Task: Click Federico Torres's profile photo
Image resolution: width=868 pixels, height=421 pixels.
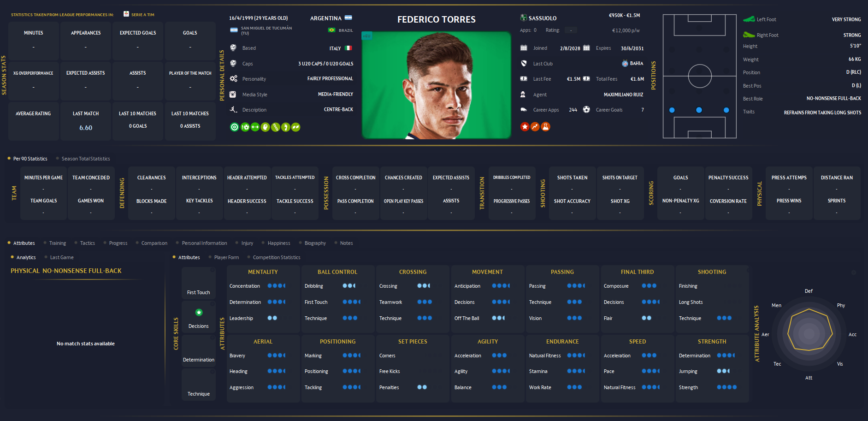Action: pyautogui.click(x=437, y=85)
